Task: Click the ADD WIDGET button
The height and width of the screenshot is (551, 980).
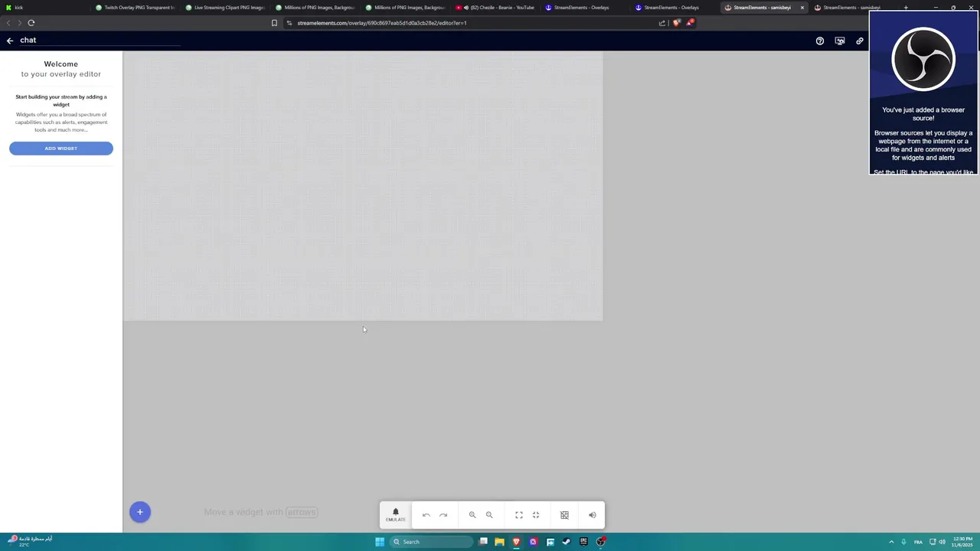Action: coord(61,148)
